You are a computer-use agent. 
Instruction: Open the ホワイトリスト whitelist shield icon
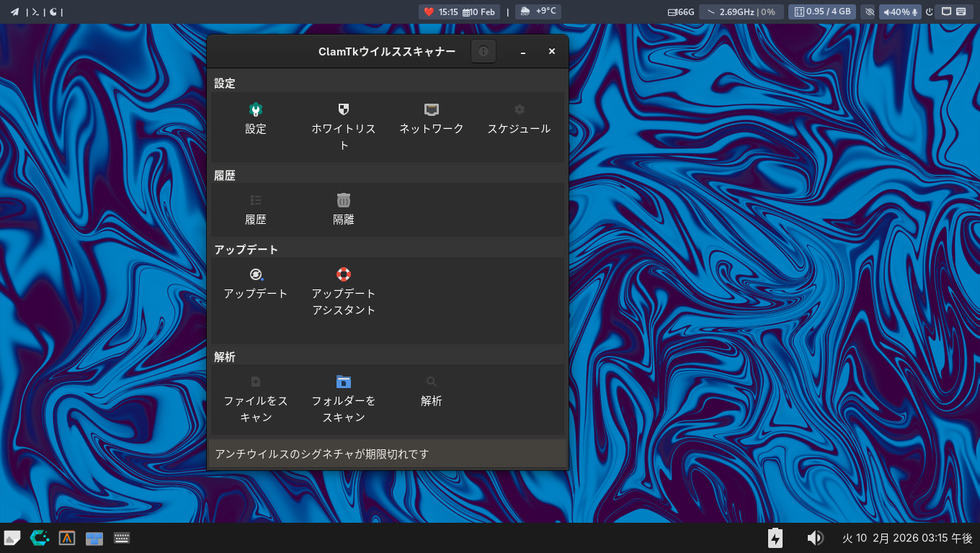click(x=344, y=110)
